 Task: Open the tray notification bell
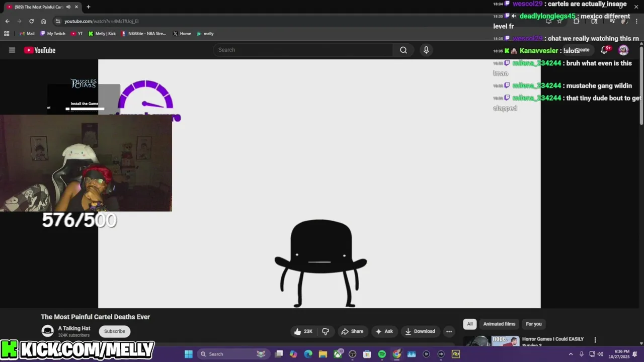(x=635, y=354)
